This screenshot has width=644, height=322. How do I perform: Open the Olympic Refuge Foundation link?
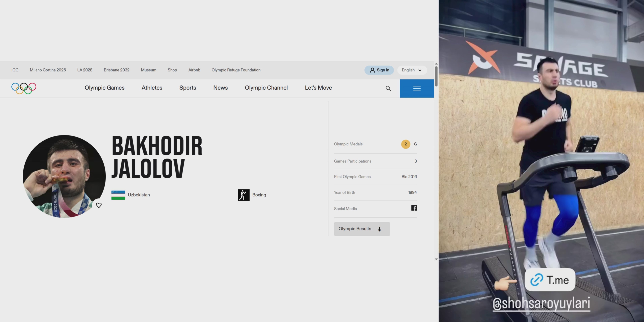(236, 70)
